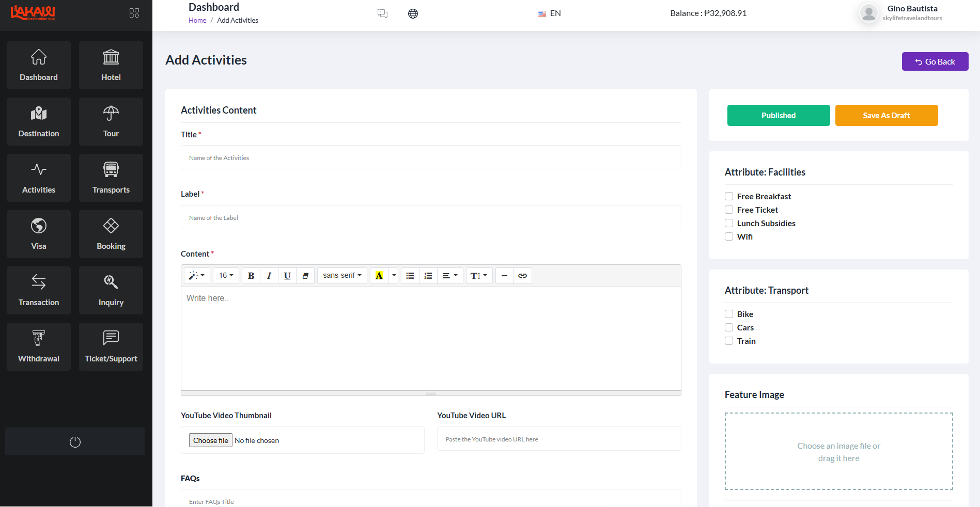Screen dimensions: 980x507
Task: Check the Wifi facility
Action: (729, 236)
